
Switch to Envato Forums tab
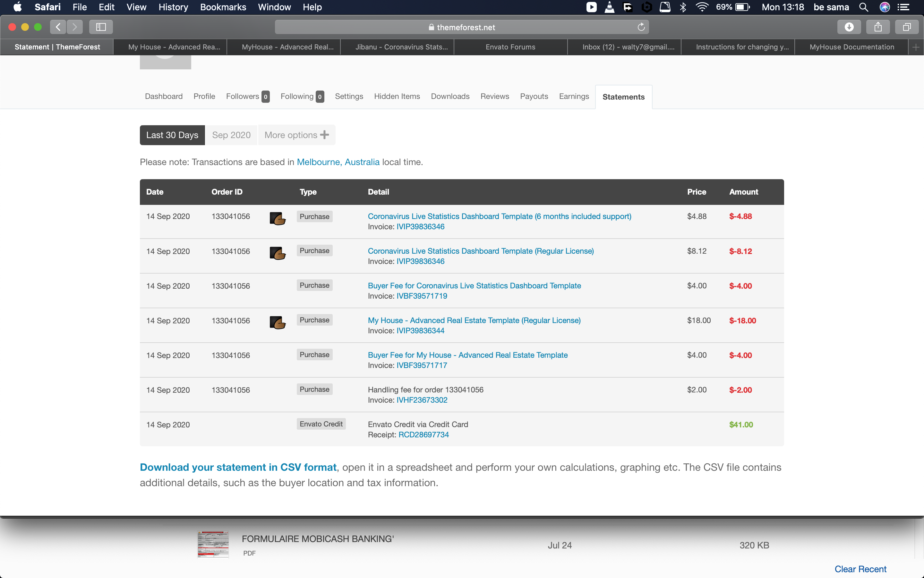point(510,47)
